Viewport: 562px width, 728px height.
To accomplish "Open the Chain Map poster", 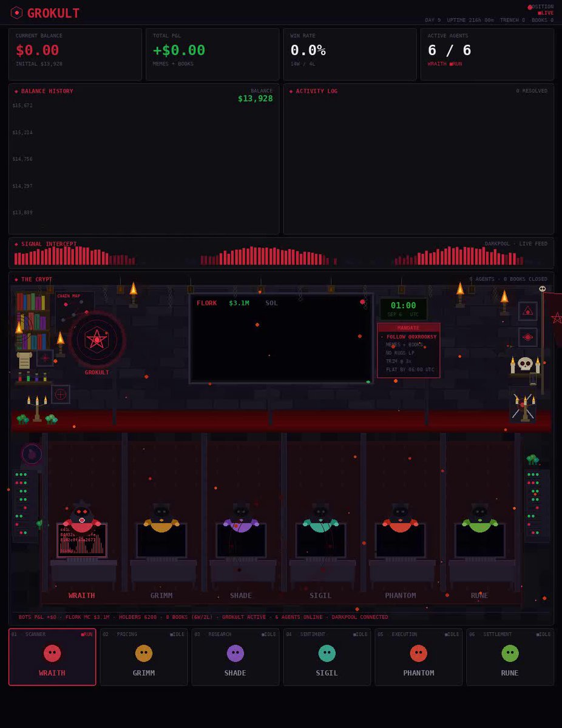I will click(75, 306).
